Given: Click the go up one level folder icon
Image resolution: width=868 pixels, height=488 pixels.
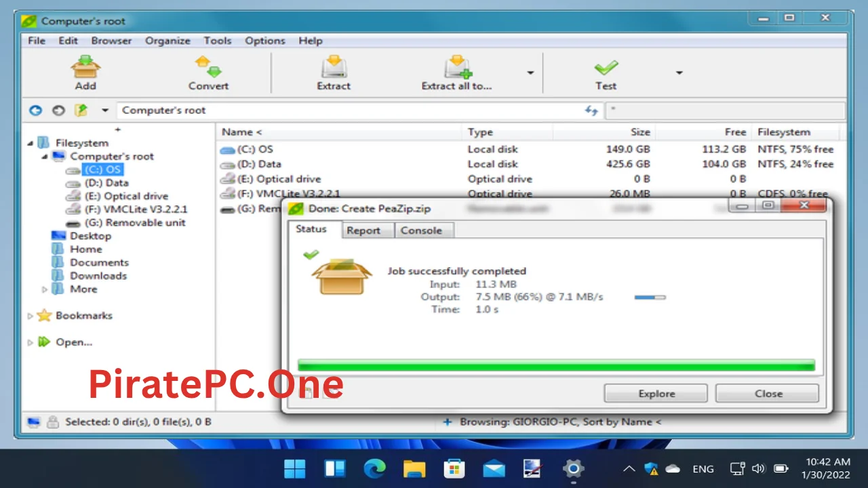Looking at the screenshot, I should pos(81,110).
